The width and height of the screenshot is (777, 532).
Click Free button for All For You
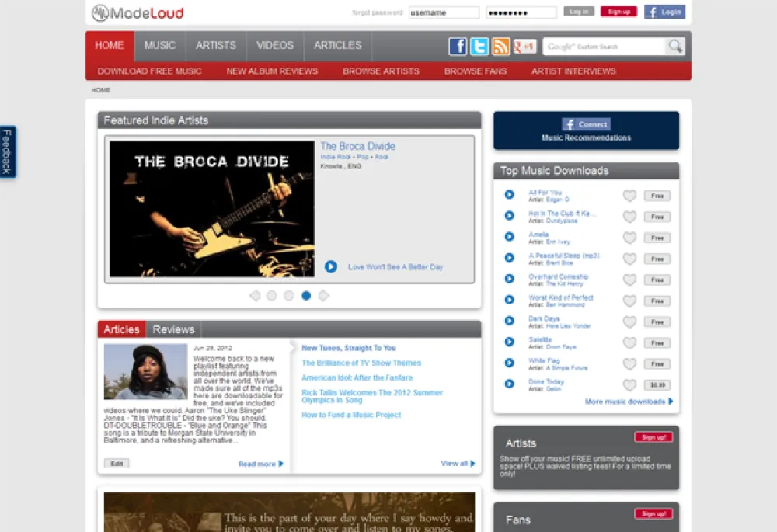[657, 196]
